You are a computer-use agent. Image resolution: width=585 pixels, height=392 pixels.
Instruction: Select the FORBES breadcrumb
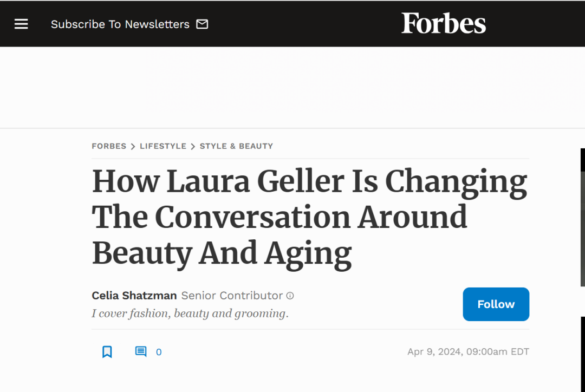click(109, 146)
